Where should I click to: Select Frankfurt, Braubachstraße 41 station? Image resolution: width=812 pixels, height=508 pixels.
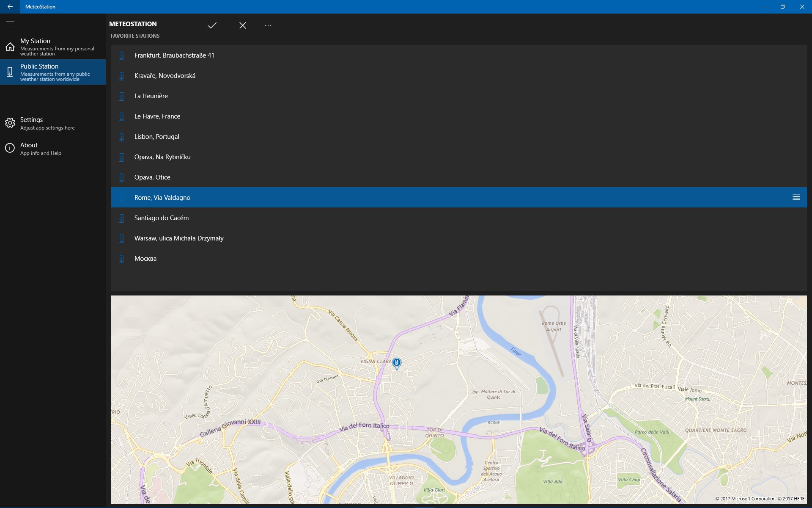pos(174,55)
